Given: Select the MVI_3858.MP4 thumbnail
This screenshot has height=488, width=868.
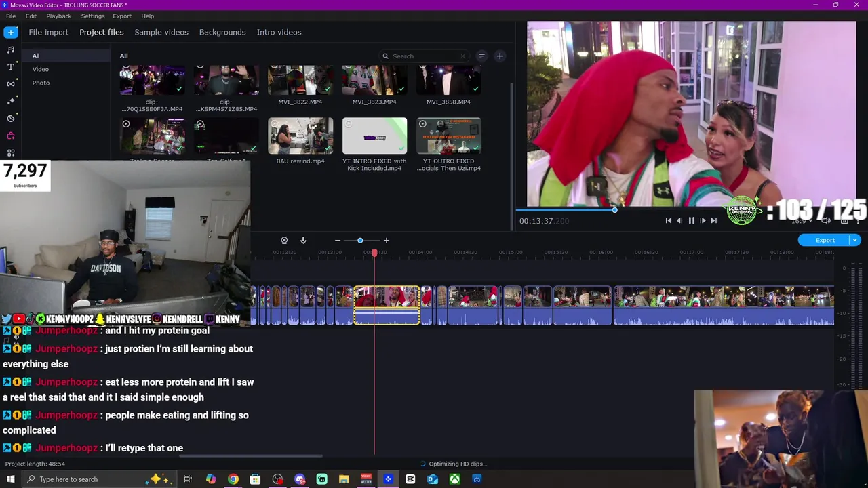Looking at the screenshot, I should coord(448,80).
